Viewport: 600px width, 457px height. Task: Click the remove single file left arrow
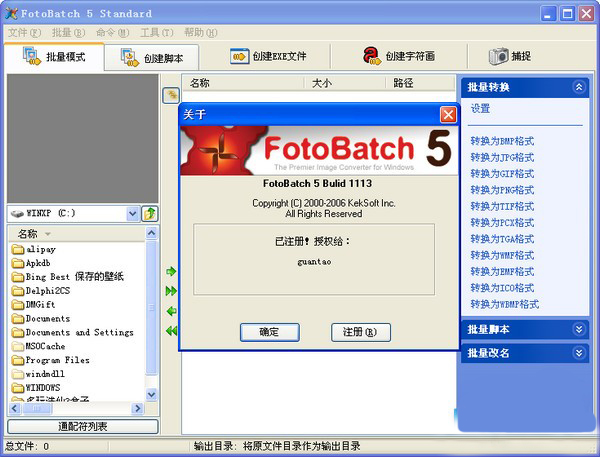click(171, 311)
